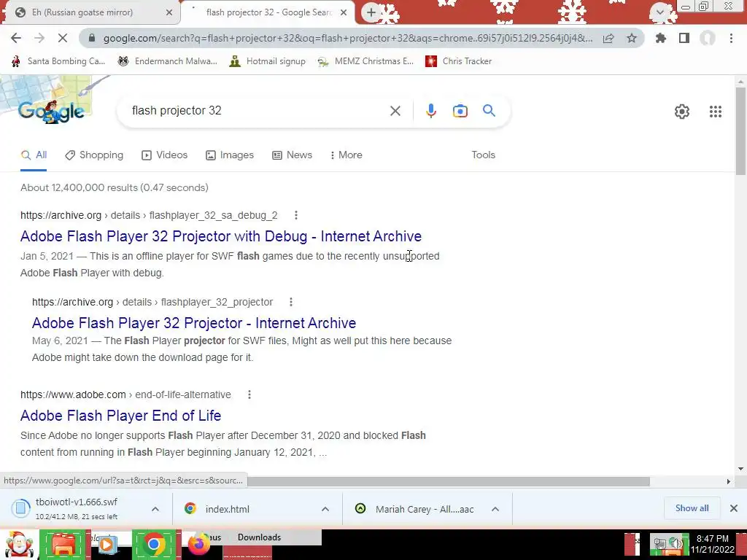Image resolution: width=747 pixels, height=560 pixels.
Task: Open Google quick settings gear
Action: [682, 112]
